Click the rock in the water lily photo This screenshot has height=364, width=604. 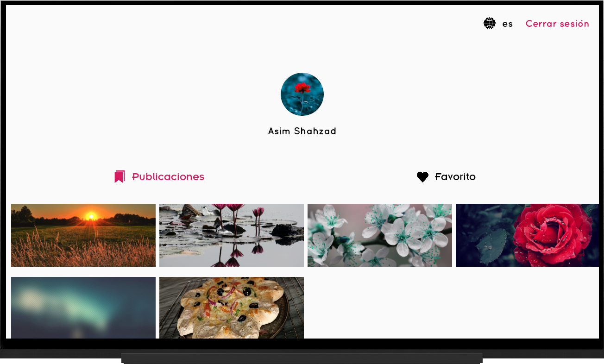[287, 230]
